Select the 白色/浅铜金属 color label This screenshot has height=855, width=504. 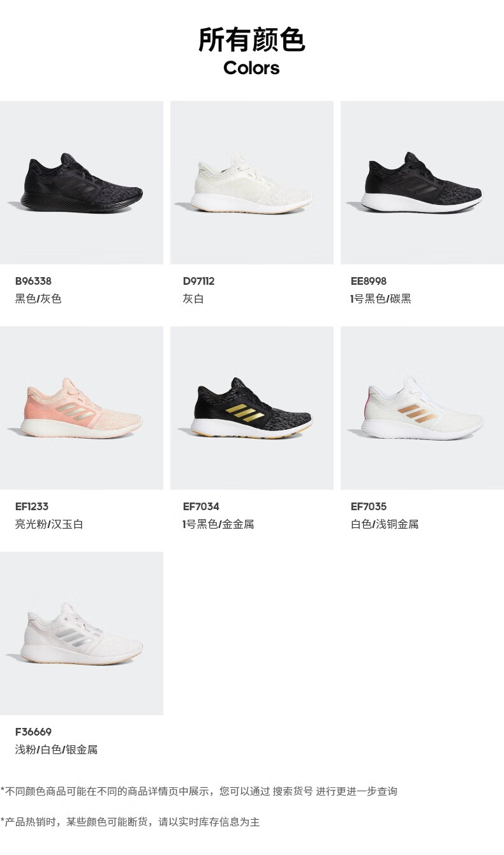385,524
